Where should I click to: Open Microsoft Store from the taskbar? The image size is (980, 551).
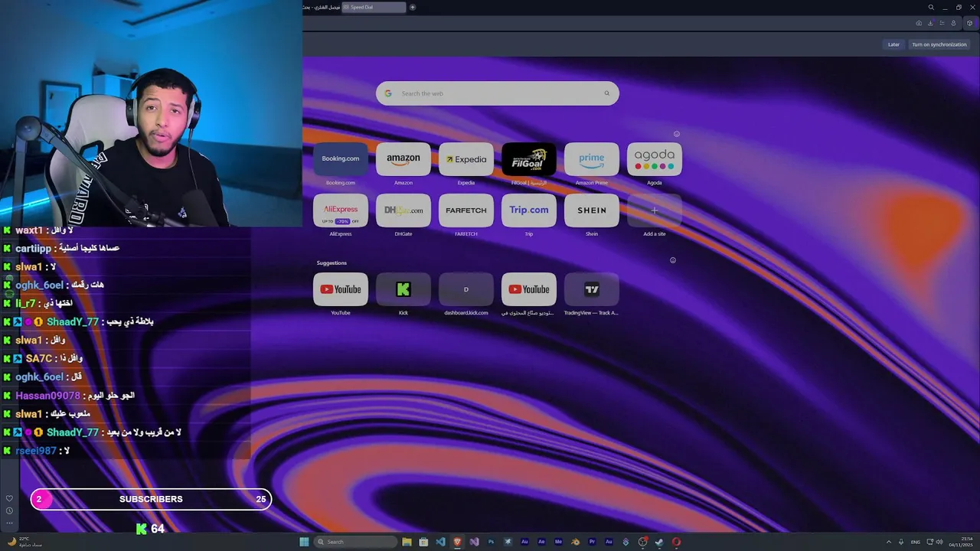point(423,542)
